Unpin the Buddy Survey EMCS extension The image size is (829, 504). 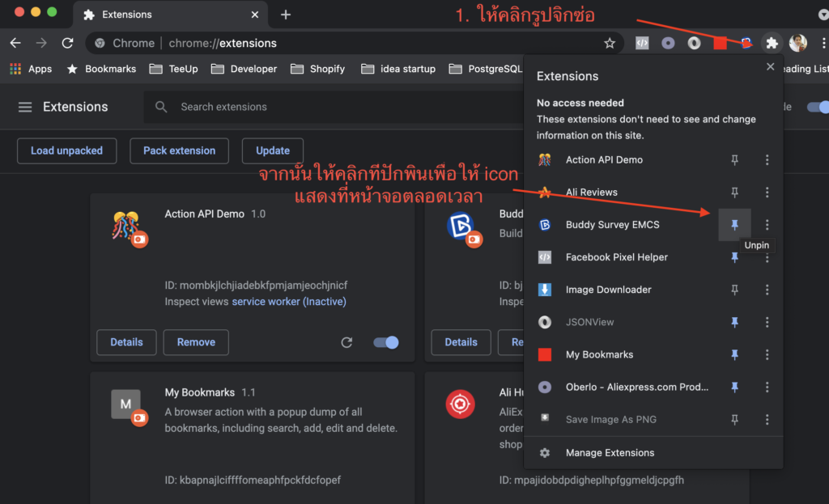(x=734, y=225)
